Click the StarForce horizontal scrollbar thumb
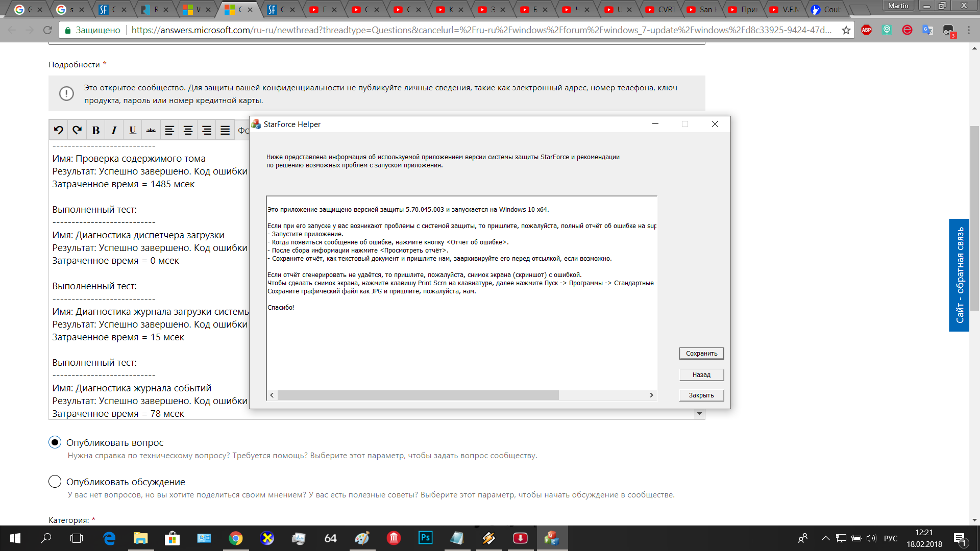The width and height of the screenshot is (980, 551). point(418,395)
